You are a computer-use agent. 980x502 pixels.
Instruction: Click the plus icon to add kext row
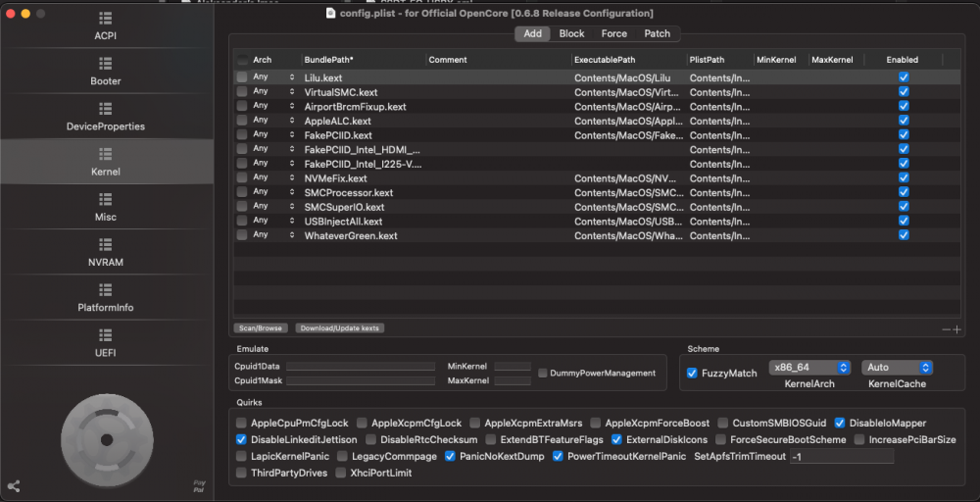pos(956,329)
